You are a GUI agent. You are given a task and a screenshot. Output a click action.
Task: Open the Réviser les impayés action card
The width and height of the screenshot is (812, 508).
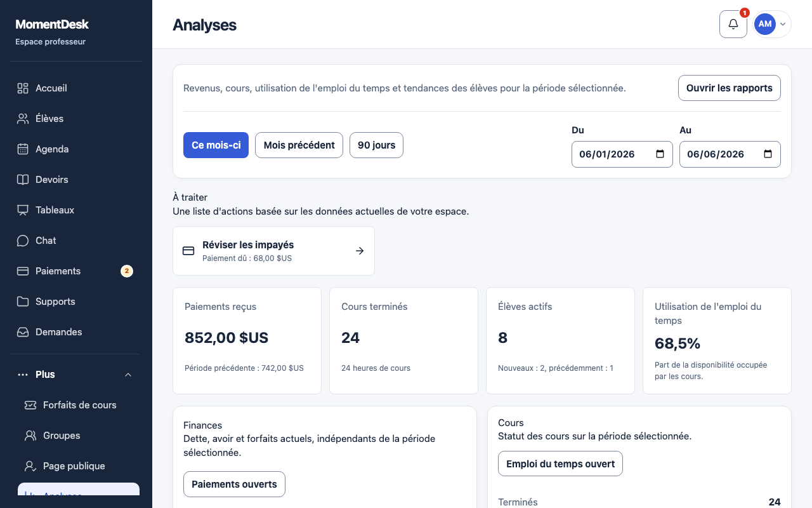[x=273, y=251]
